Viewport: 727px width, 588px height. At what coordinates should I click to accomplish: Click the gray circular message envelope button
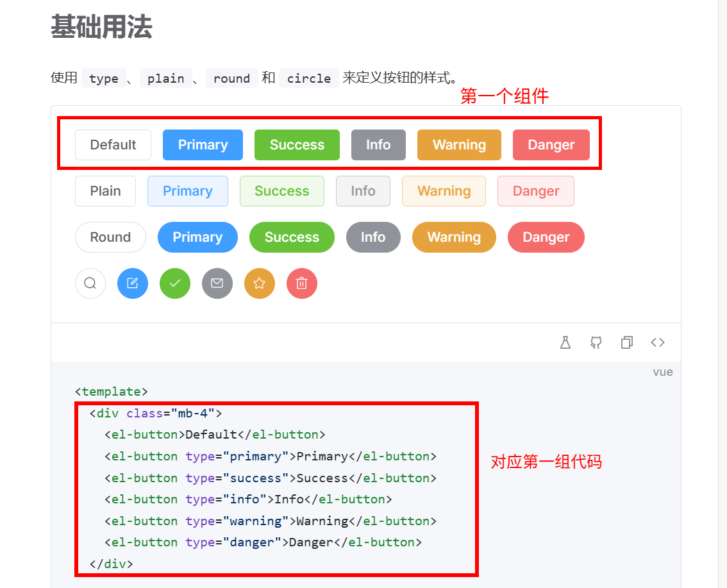(217, 283)
